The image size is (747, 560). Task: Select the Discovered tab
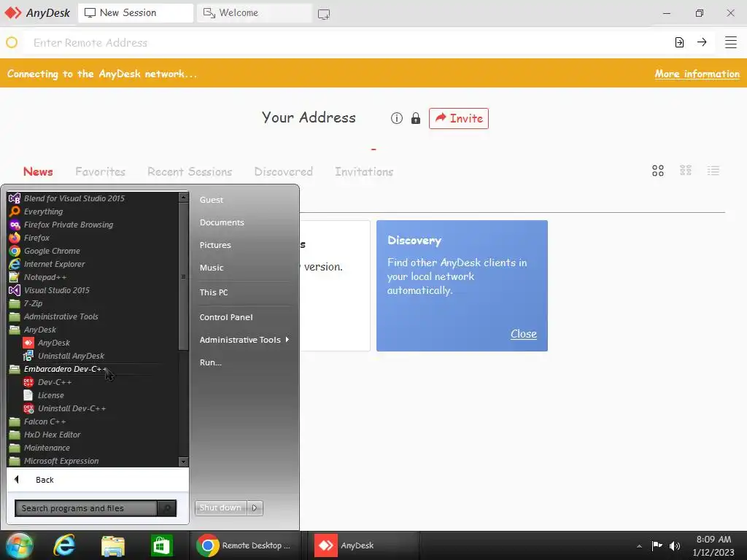click(x=284, y=171)
